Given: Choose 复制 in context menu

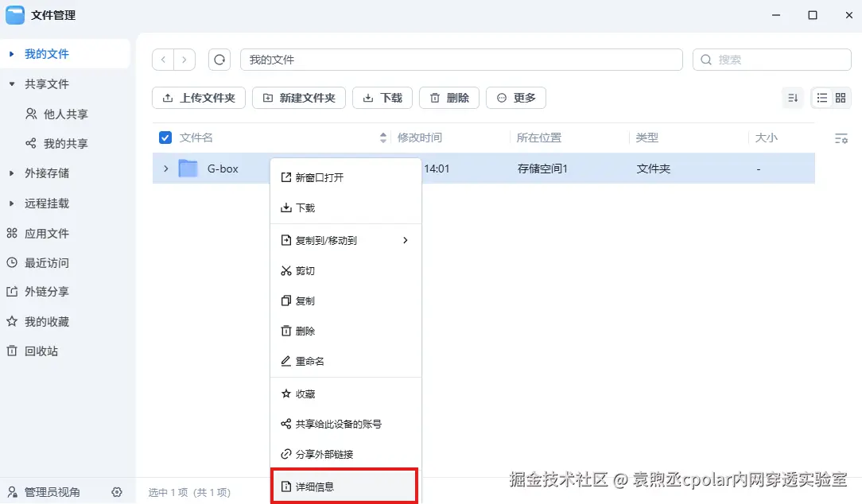Looking at the screenshot, I should click(x=346, y=300).
